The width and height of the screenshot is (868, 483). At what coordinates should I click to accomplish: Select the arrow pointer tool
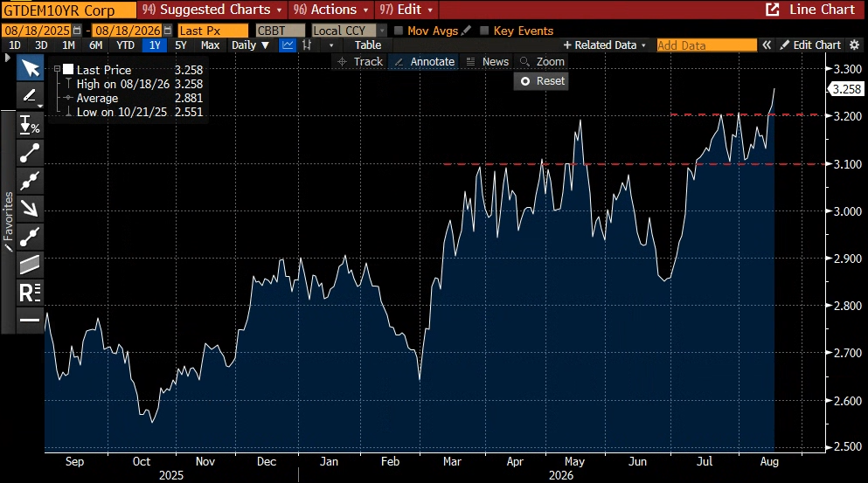[x=30, y=69]
